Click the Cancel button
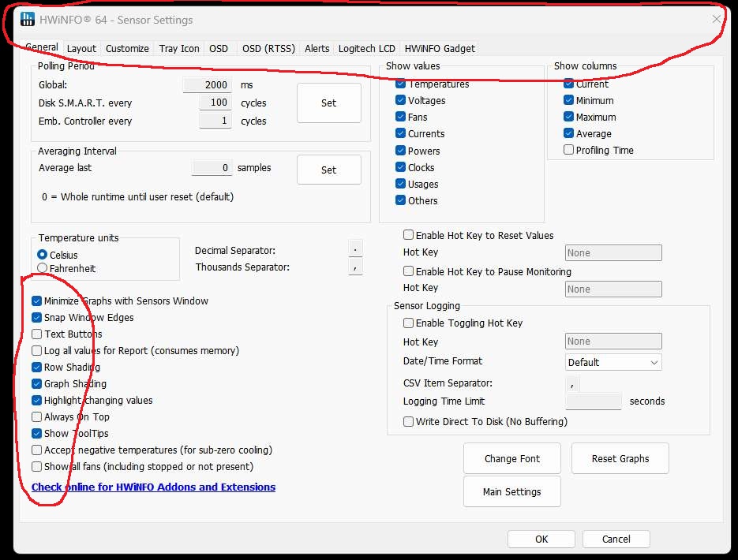 pos(616,539)
